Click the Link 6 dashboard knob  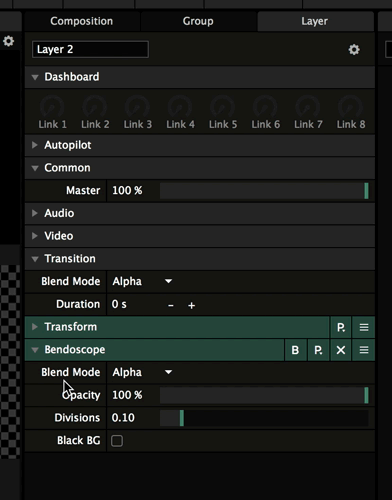(265, 107)
